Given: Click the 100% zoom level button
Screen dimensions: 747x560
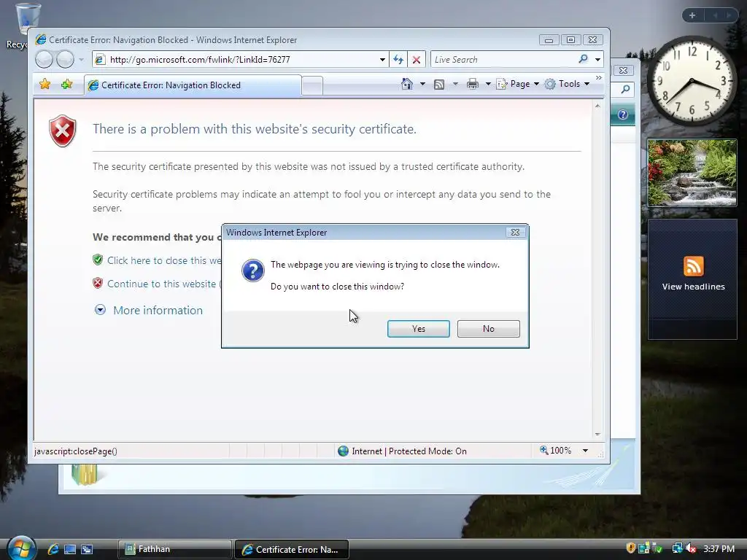Looking at the screenshot, I should point(556,451).
